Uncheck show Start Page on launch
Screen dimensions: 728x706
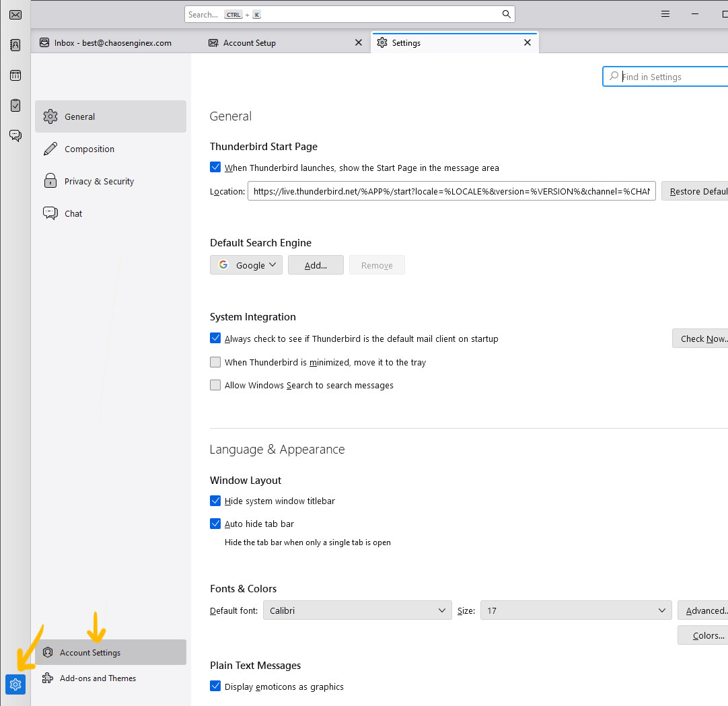tap(215, 168)
